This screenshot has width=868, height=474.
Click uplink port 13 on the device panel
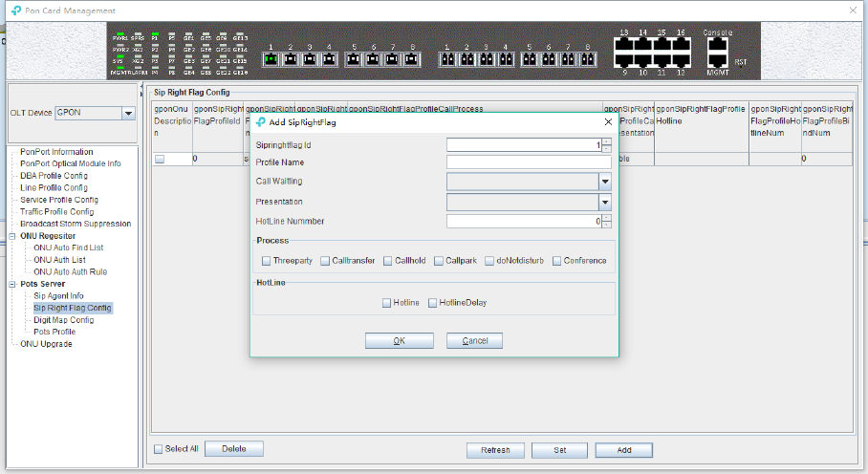point(624,45)
